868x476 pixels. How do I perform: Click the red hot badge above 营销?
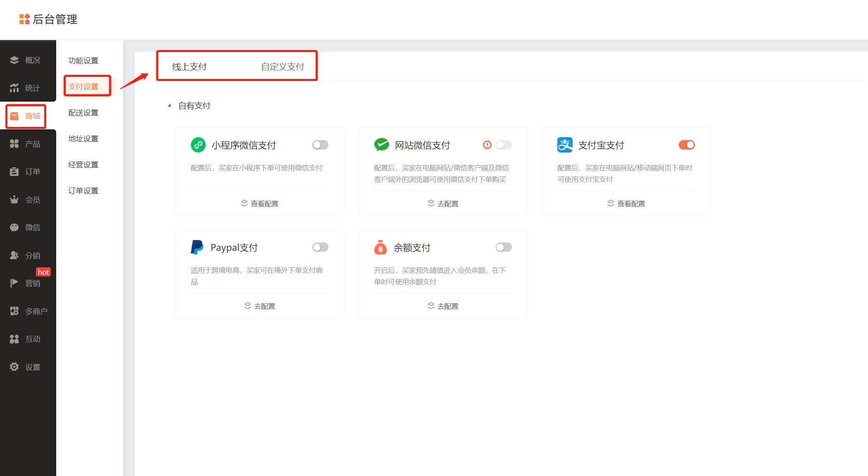[43, 272]
